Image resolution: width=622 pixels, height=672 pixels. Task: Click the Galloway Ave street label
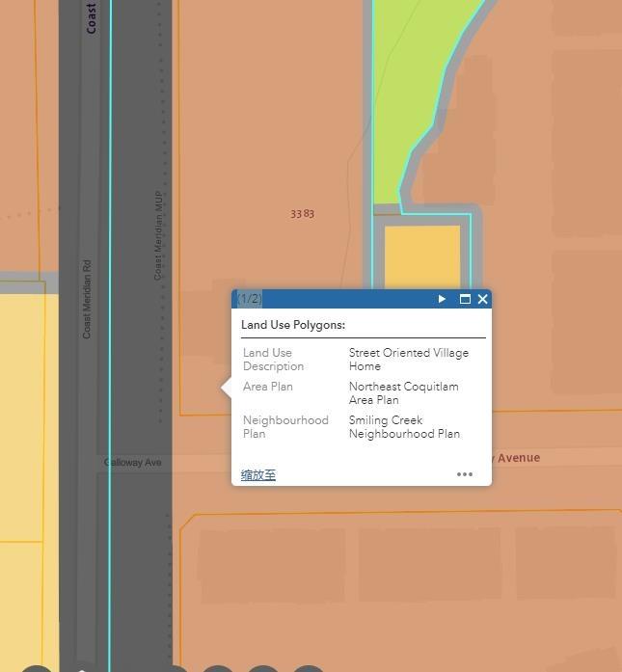133,463
